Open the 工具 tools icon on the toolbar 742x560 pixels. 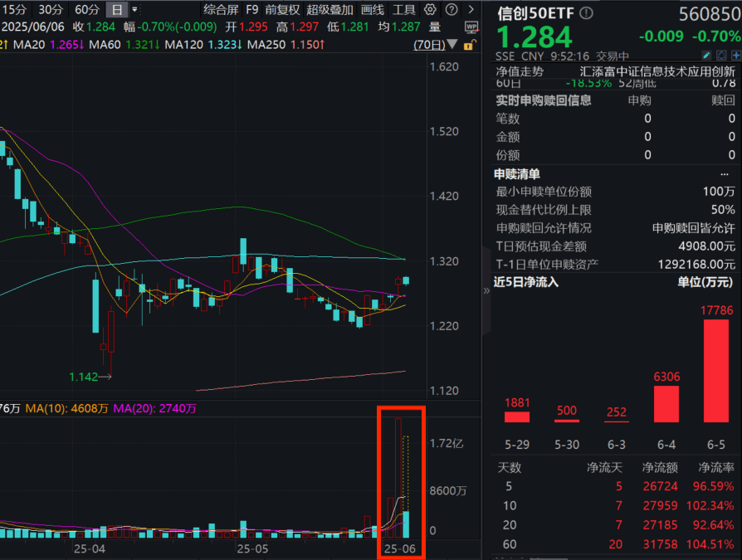pos(403,9)
